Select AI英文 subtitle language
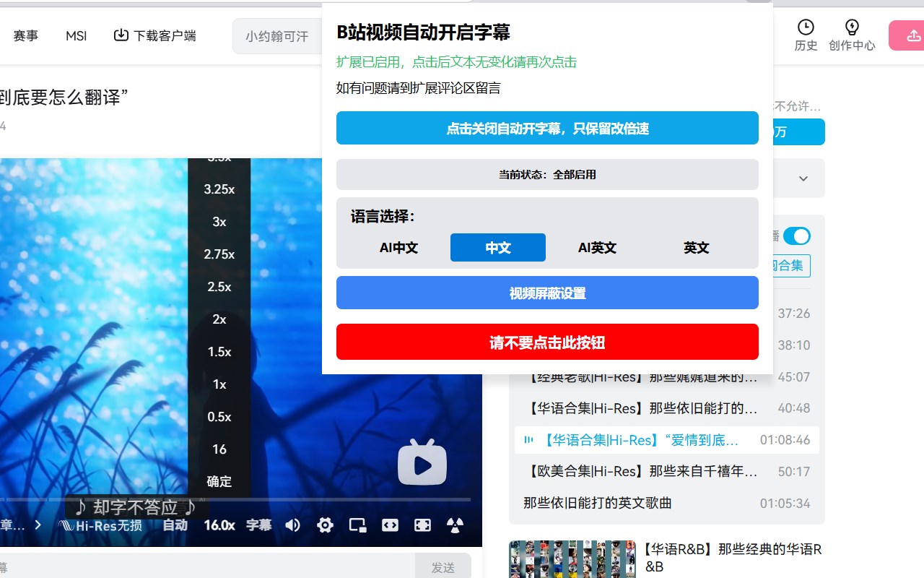924x578 pixels. tap(597, 248)
